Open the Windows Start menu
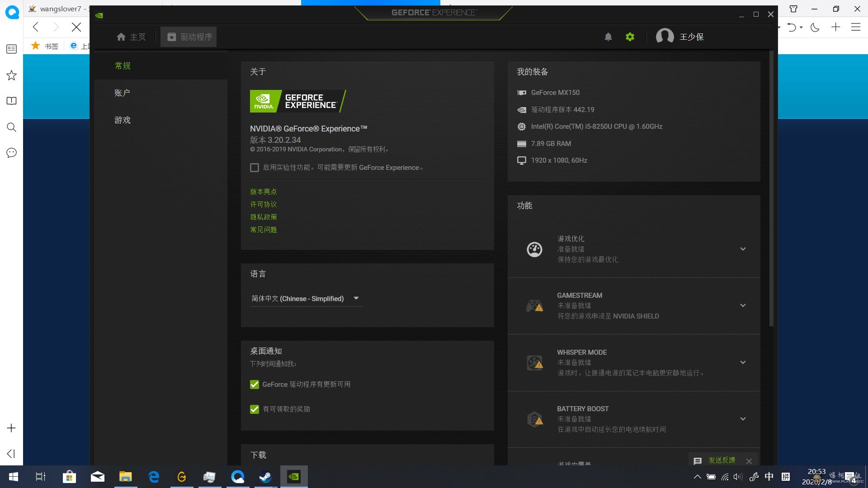 pyautogui.click(x=14, y=477)
